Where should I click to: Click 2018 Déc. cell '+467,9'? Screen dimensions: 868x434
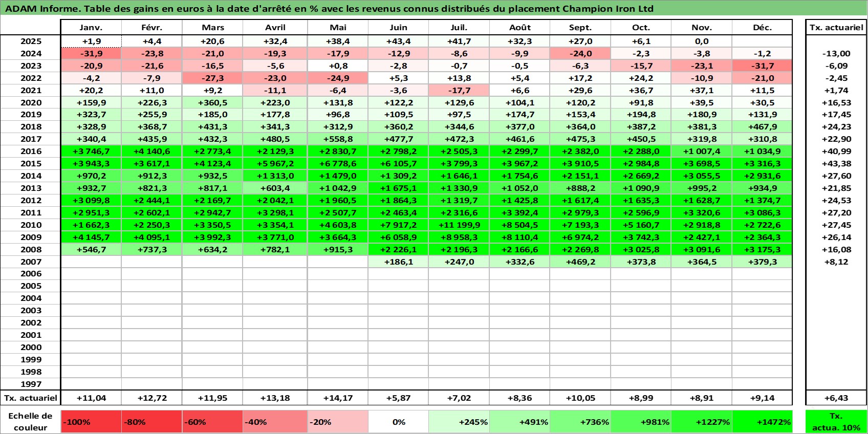coord(762,127)
